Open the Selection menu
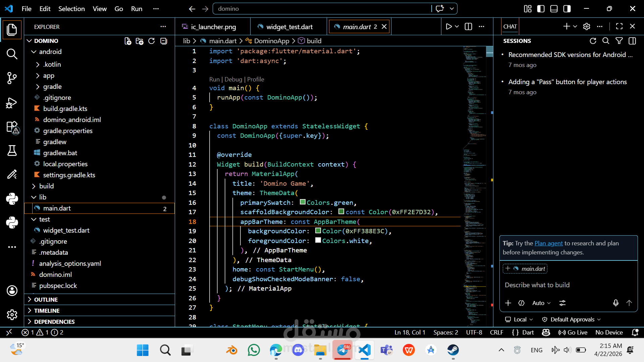The image size is (644, 362). [71, 9]
